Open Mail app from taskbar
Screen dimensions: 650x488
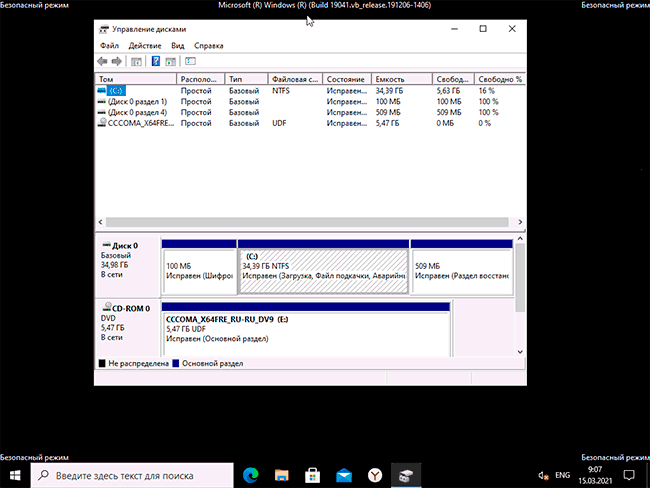click(x=344, y=476)
